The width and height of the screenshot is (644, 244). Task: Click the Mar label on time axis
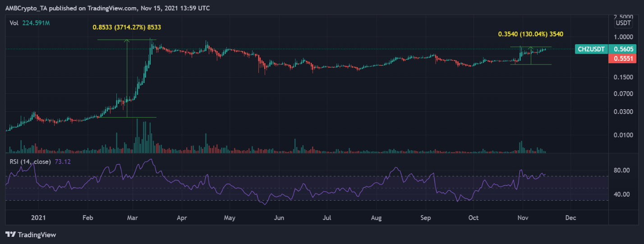tap(133, 218)
